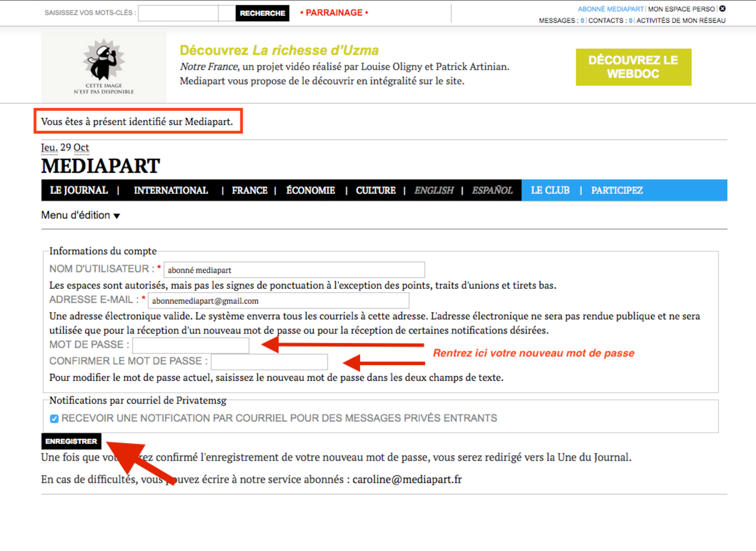Open the LE JOURNAL menu item
Image resolution: width=756 pixels, height=551 pixels.
[x=79, y=190]
